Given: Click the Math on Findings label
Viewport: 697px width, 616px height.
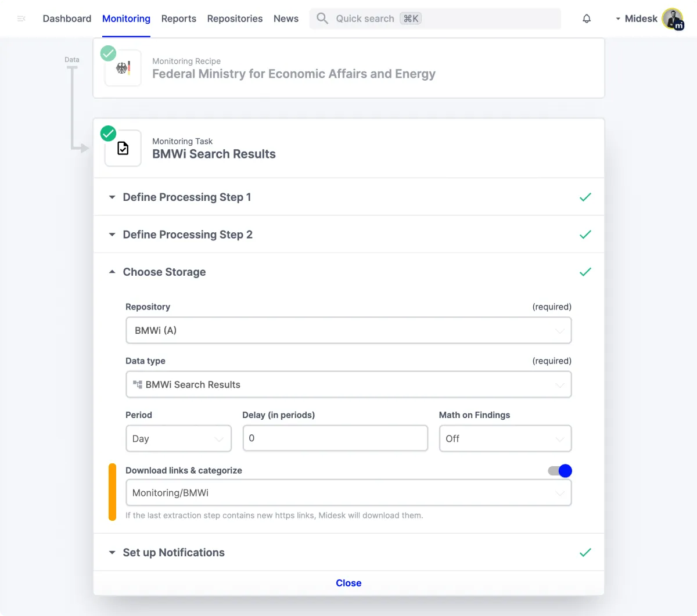Looking at the screenshot, I should [x=475, y=415].
